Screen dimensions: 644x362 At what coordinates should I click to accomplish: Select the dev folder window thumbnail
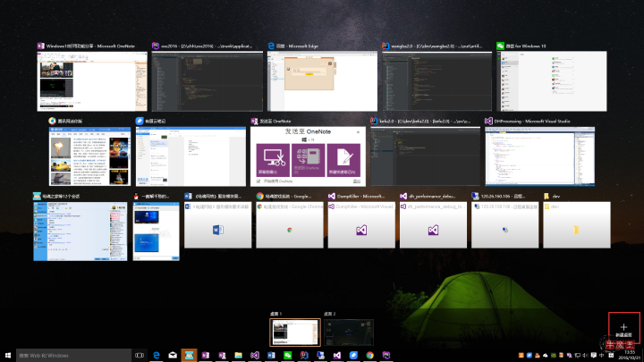point(577,225)
